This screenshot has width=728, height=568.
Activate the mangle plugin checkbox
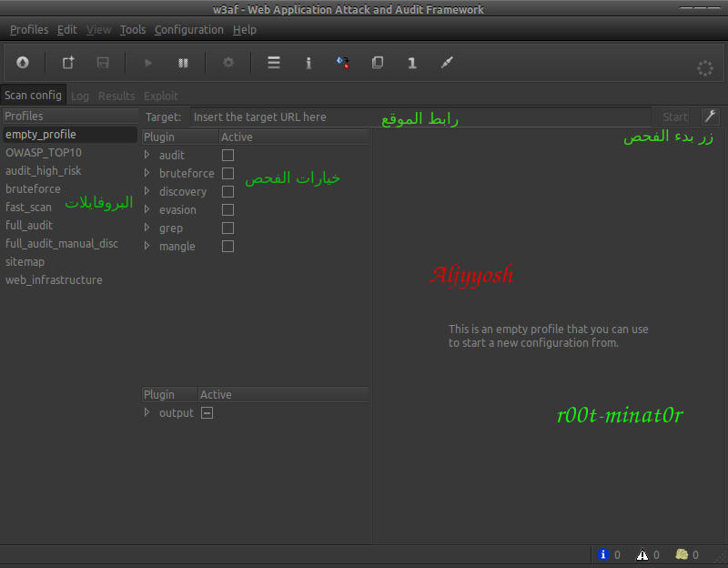tap(227, 246)
